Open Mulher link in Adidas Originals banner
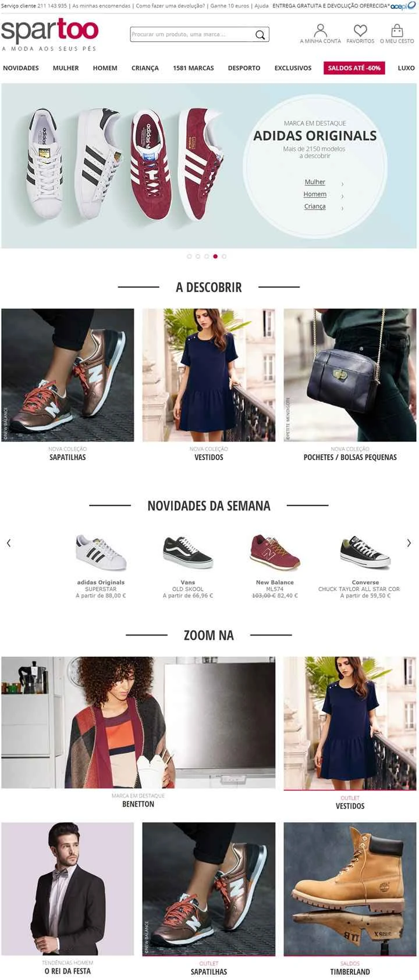The width and height of the screenshot is (419, 980). coord(315,182)
